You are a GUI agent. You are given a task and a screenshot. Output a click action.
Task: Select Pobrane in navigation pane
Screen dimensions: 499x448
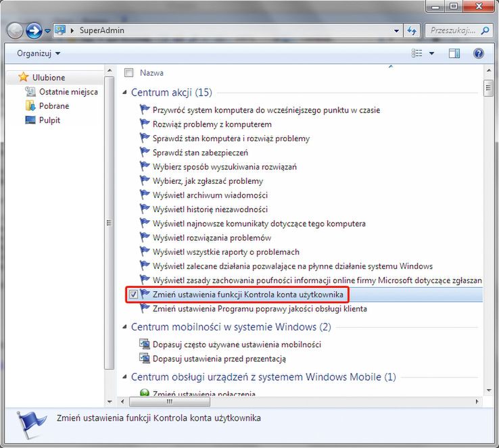(x=54, y=106)
